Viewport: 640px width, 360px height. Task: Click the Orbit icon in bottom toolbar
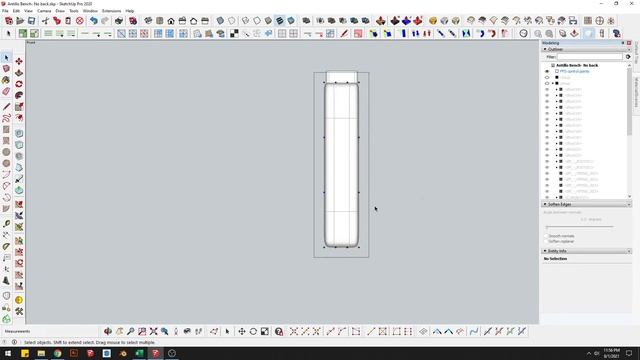[108, 331]
